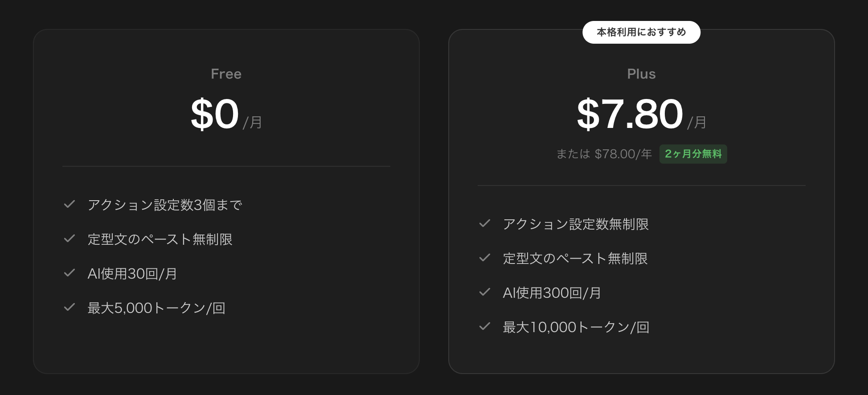Click the checkmark beside アクション設定数無制限

click(x=485, y=224)
